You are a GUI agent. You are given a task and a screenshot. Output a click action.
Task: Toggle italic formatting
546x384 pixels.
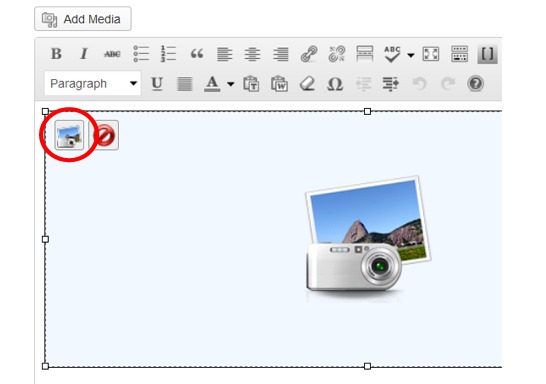84,54
